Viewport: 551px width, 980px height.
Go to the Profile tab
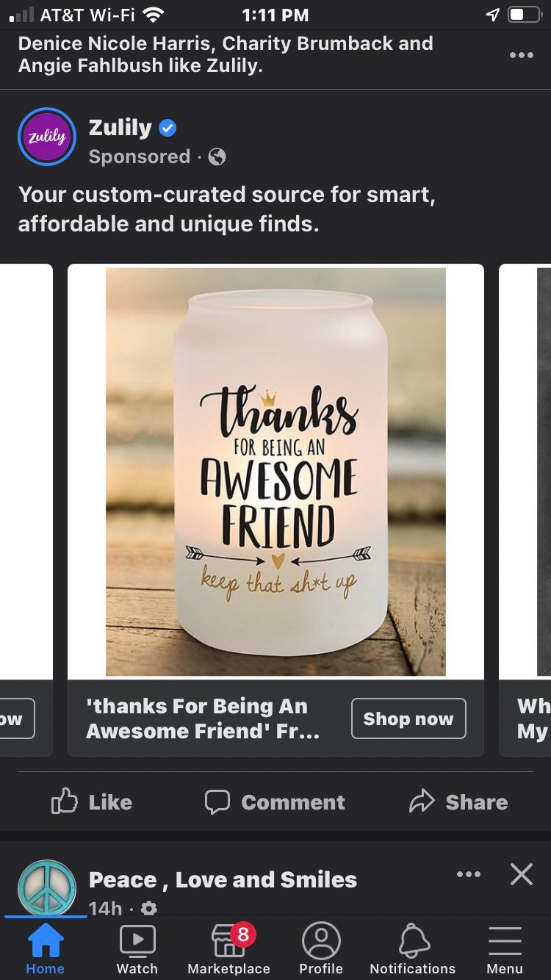(321, 948)
